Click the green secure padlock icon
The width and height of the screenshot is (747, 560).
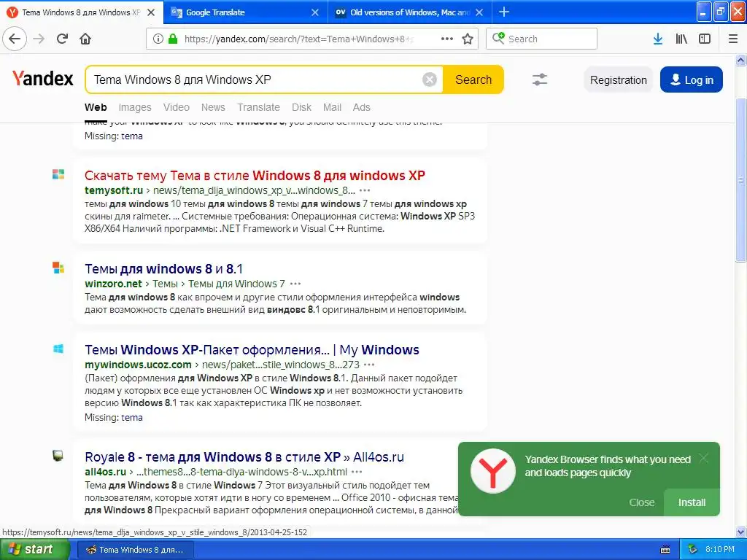173,39
